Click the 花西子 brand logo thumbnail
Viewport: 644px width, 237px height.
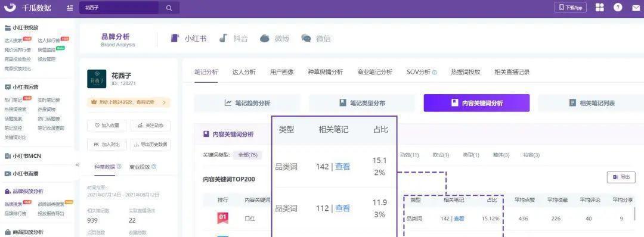[97, 79]
